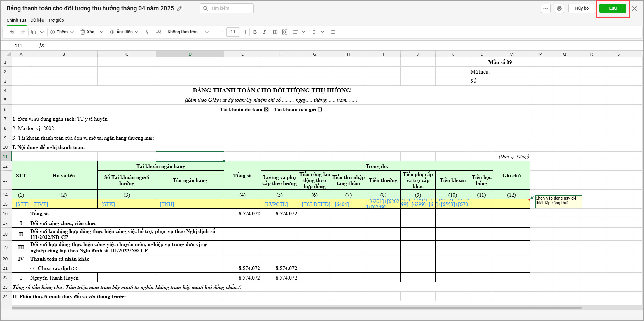Click the pencil icon to rename title

pyautogui.click(x=179, y=8)
